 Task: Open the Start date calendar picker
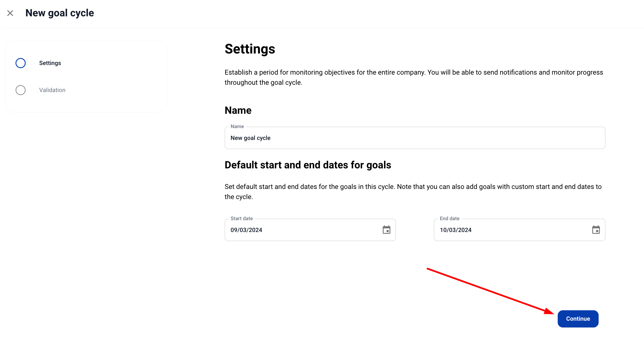tap(386, 230)
